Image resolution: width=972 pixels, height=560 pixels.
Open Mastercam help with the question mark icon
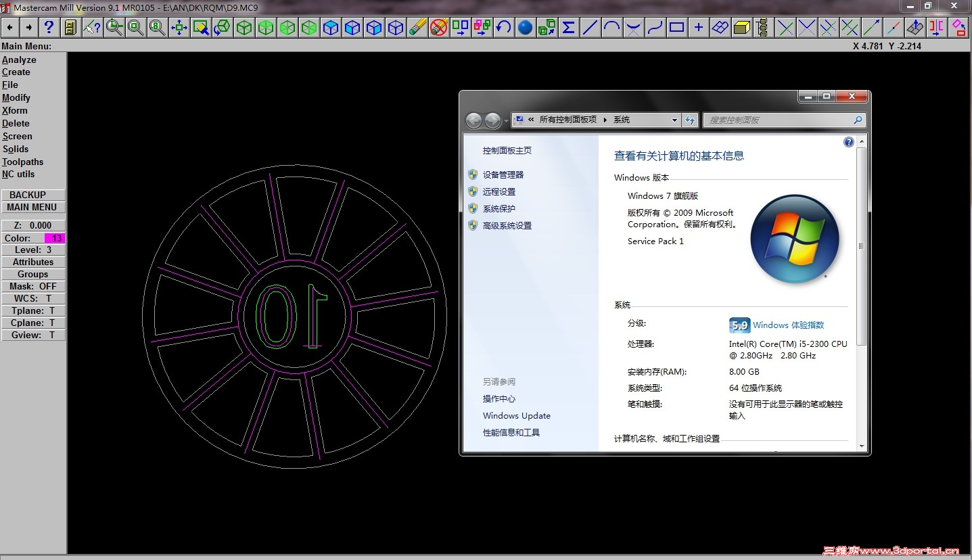pos(49,28)
